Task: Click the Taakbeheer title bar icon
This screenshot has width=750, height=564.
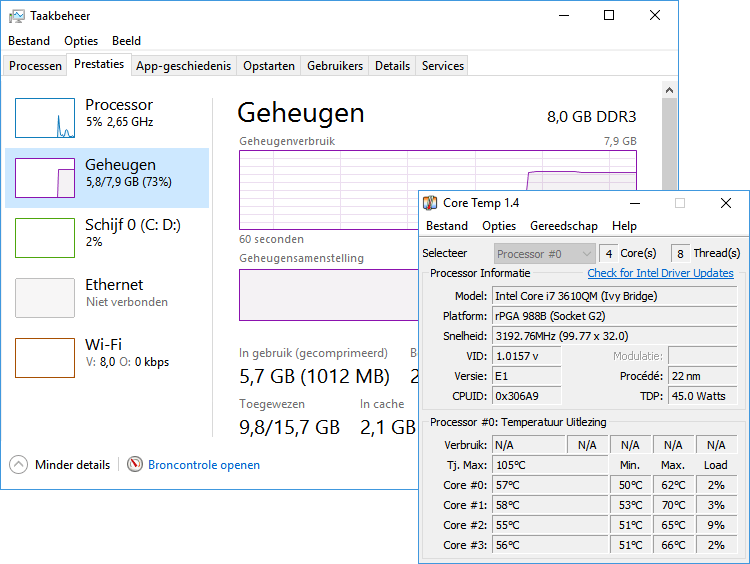Action: 17,15
